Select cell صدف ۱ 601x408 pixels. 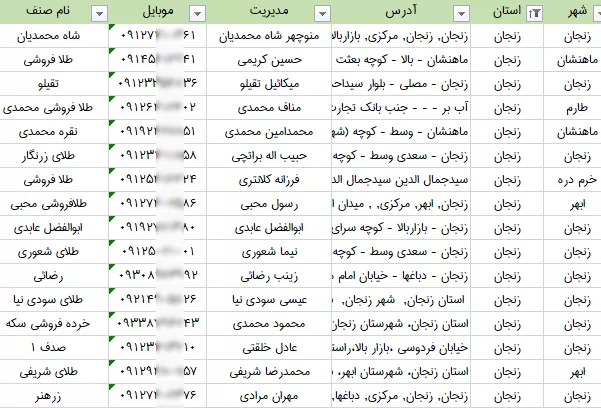click(54, 348)
